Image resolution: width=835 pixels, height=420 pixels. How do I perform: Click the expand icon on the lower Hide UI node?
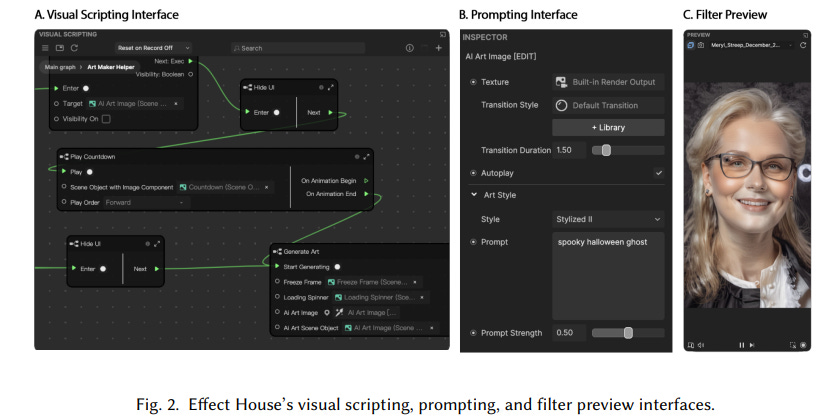[x=157, y=244]
